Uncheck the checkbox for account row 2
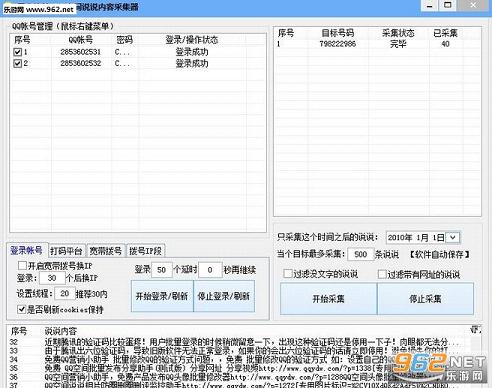Screen dimensions: 492x388 18,63
